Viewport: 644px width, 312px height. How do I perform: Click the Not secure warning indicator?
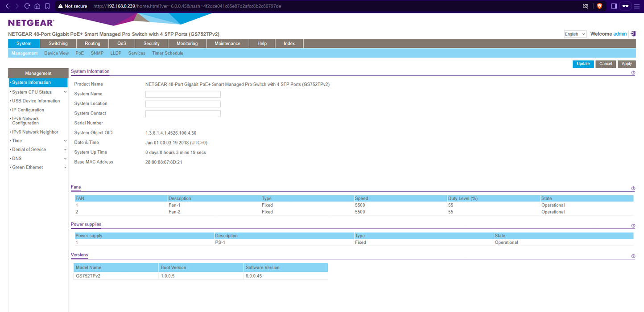click(72, 6)
